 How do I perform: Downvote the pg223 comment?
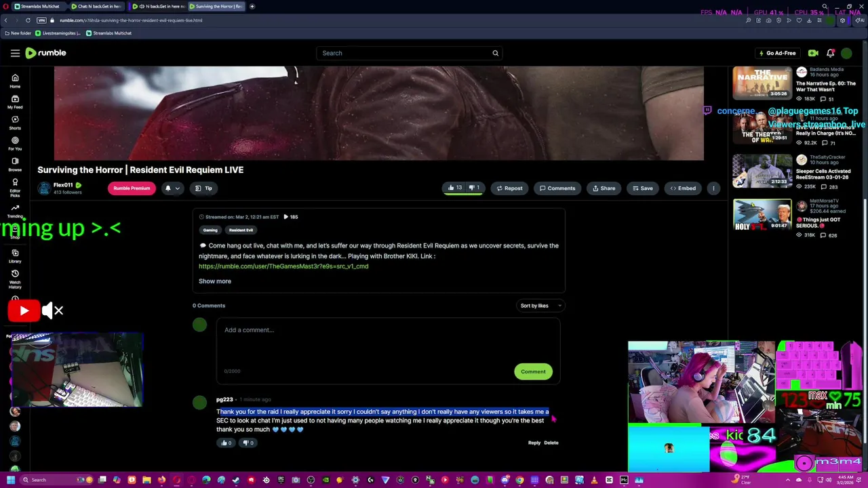pos(248,443)
